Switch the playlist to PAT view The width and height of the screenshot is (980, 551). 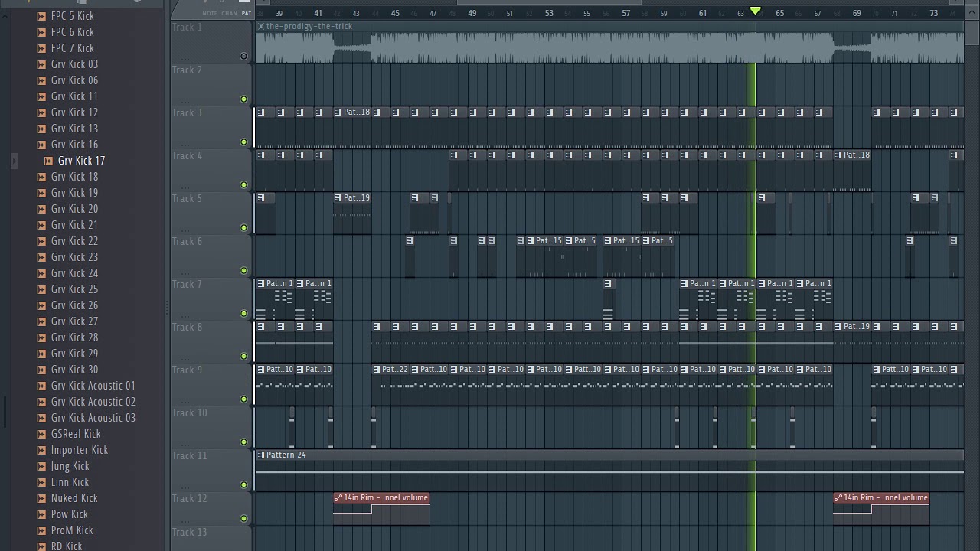point(247,13)
